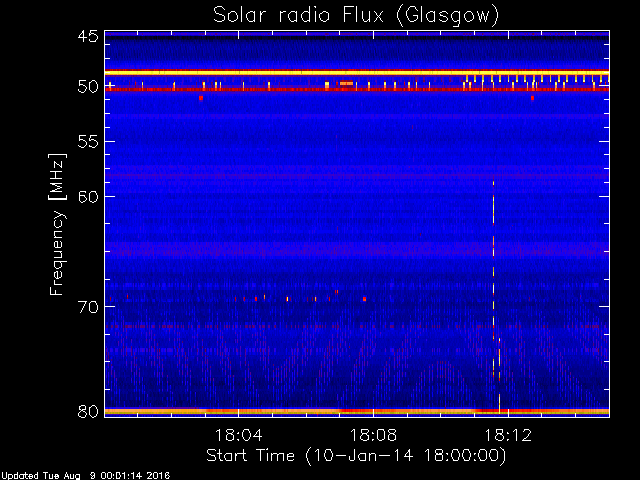Click the 55 frequency tick label
The image size is (640, 480).
[x=88, y=142]
